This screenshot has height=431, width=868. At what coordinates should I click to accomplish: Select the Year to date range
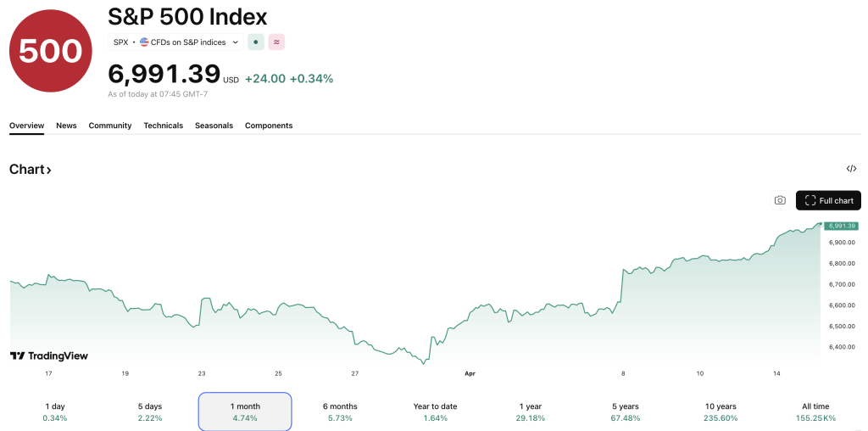435,411
